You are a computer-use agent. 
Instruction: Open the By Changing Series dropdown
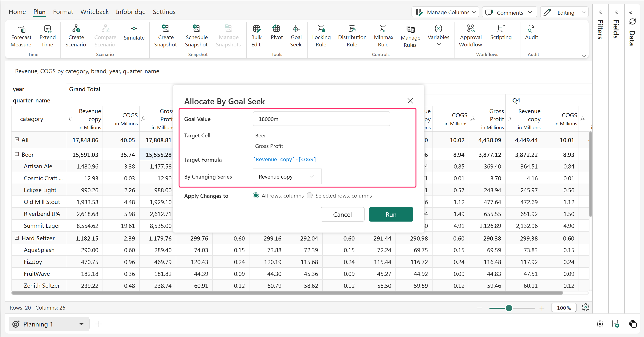(287, 177)
